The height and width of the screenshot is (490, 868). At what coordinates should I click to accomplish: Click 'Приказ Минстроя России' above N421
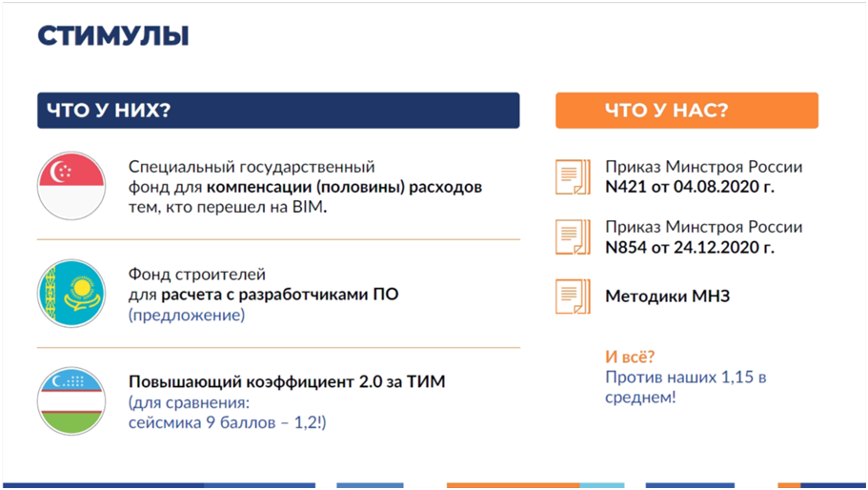coord(703,167)
